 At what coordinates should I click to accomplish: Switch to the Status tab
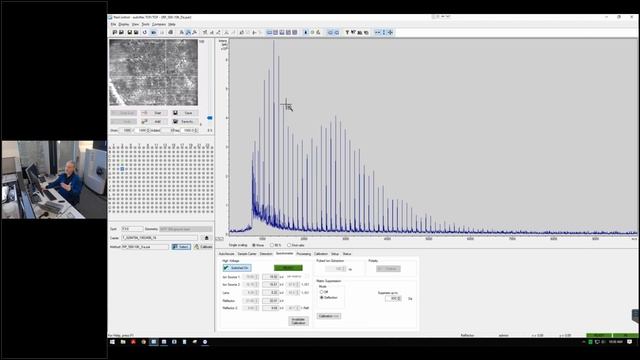[347, 254]
